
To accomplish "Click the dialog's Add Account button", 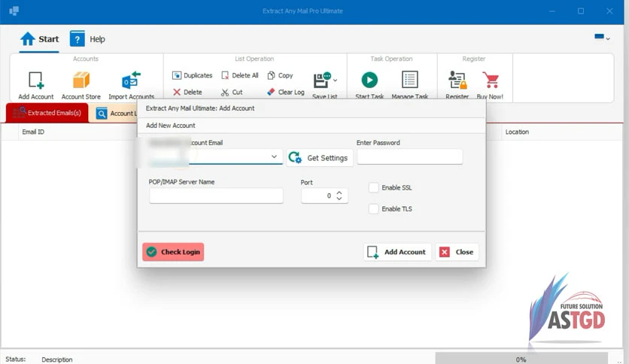I will coord(397,252).
